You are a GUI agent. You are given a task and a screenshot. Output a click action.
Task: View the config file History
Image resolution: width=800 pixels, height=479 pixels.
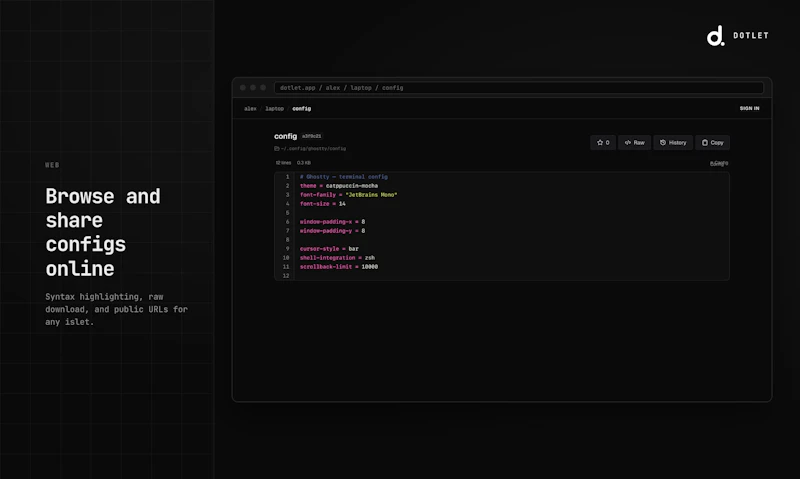[673, 143]
